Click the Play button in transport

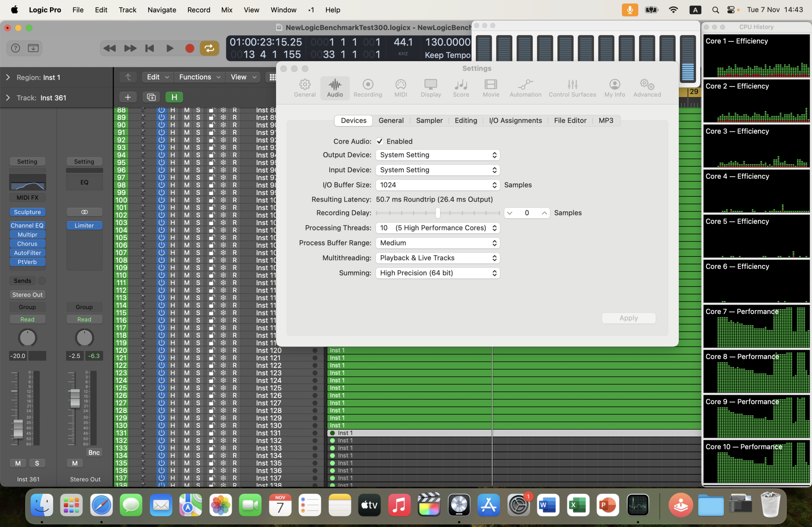coord(170,48)
